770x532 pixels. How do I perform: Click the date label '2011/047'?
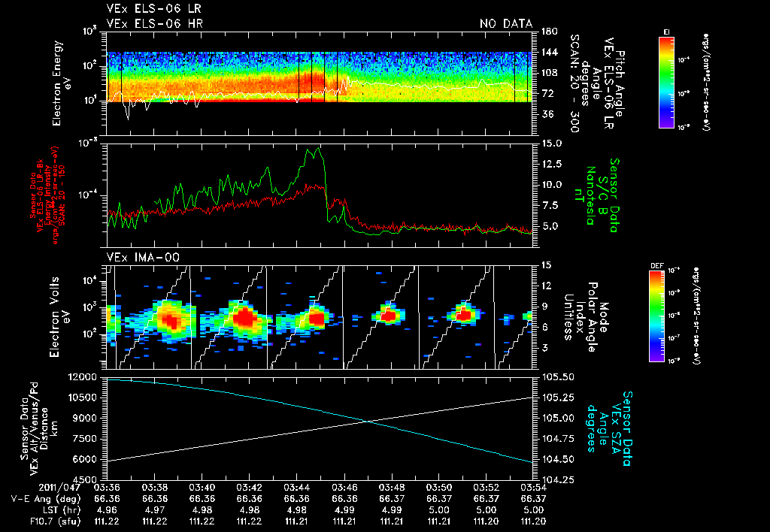tap(60, 488)
